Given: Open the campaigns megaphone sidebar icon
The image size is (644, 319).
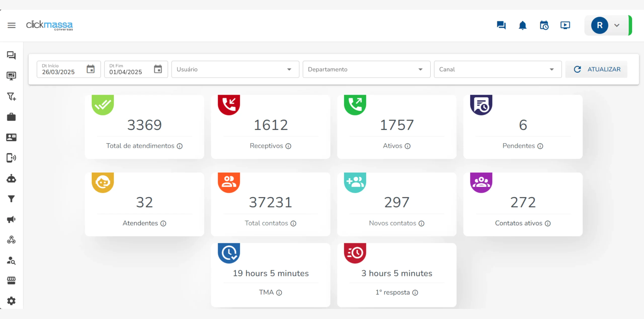Looking at the screenshot, I should [11, 219].
